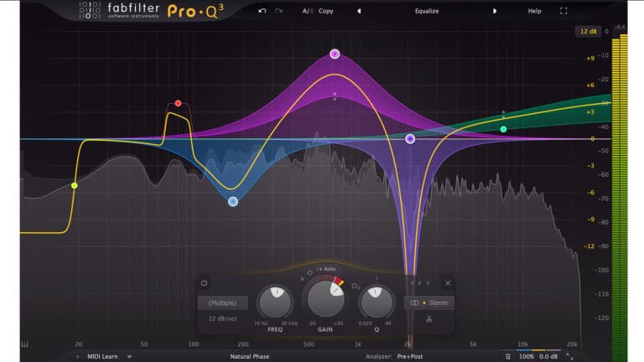Image resolution: width=644 pixels, height=362 pixels.
Task: Toggle A/B state switch
Action: (x=307, y=11)
